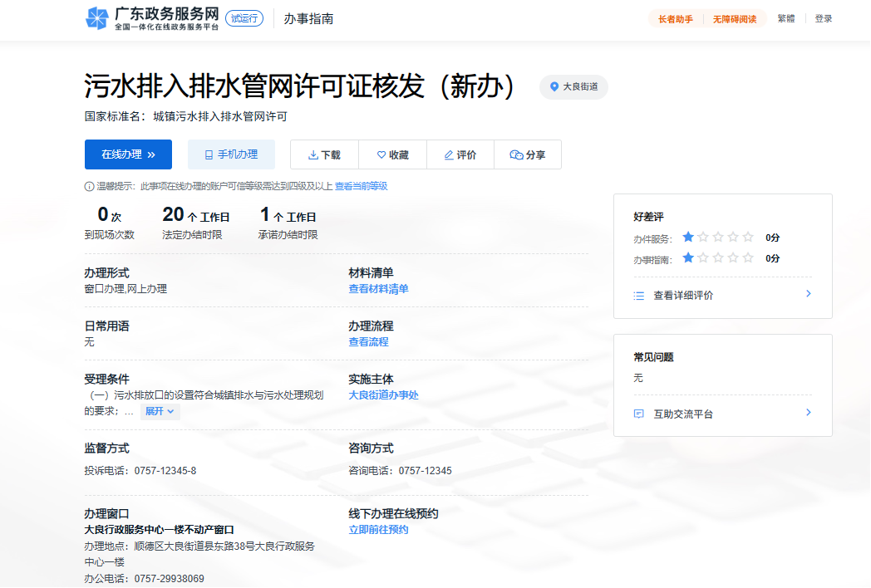Open the 互助交流平台 chevron arrow

tap(808, 413)
